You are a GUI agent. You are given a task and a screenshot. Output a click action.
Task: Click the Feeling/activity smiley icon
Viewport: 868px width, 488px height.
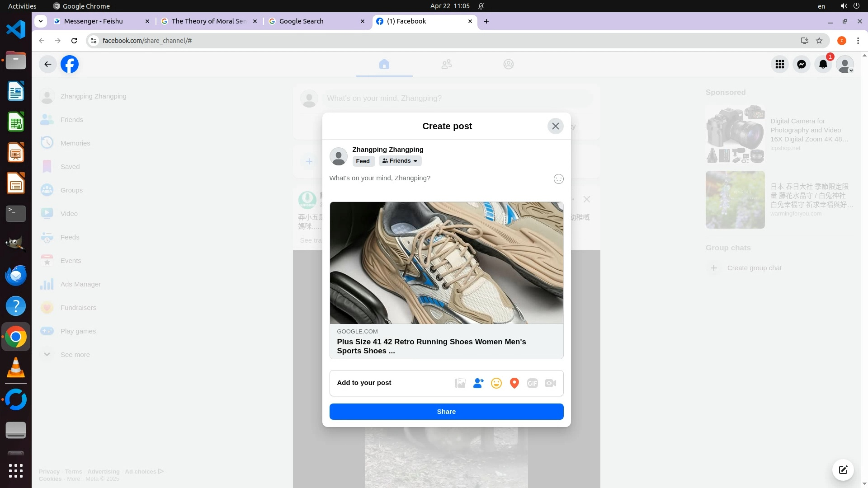point(496,383)
